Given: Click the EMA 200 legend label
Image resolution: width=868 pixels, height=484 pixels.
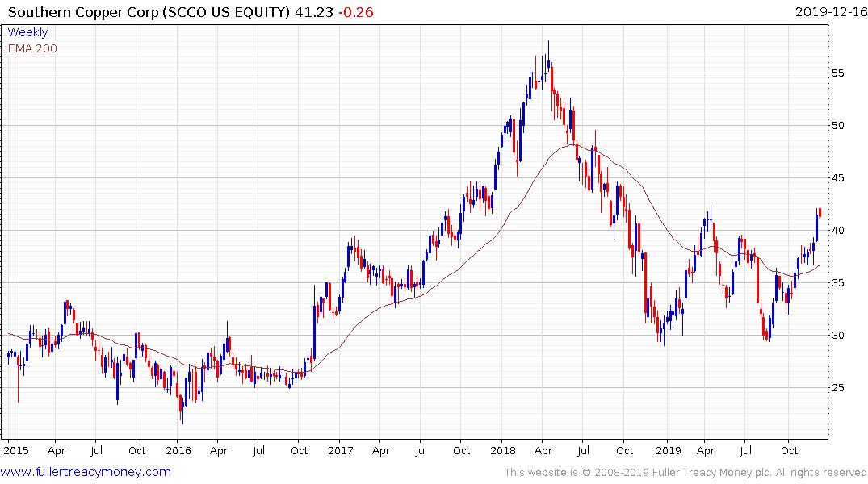Looking at the screenshot, I should tap(32, 48).
